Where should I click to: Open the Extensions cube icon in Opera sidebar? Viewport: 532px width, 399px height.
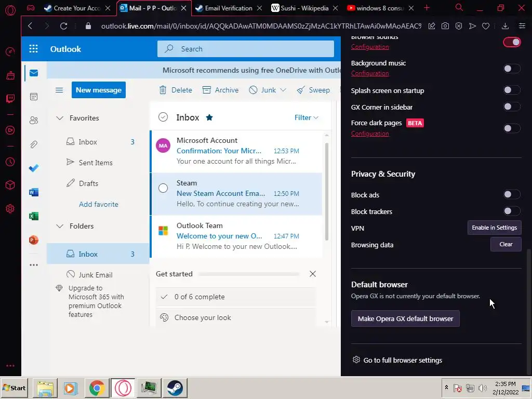coord(10,185)
